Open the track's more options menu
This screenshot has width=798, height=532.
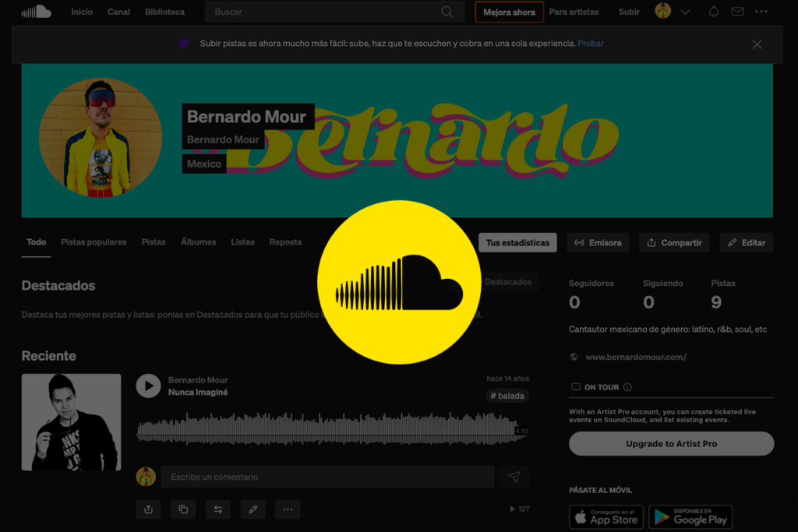click(288, 509)
